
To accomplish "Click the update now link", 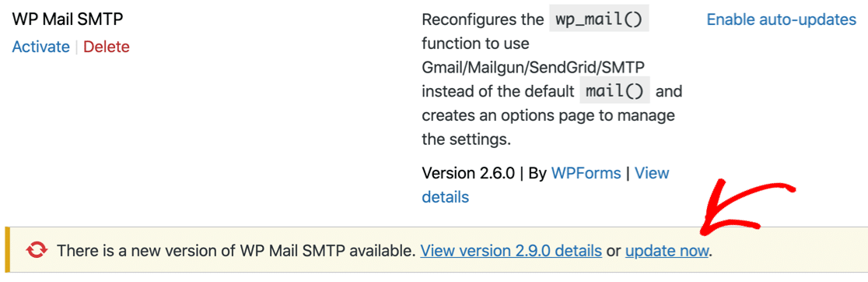I will (667, 251).
